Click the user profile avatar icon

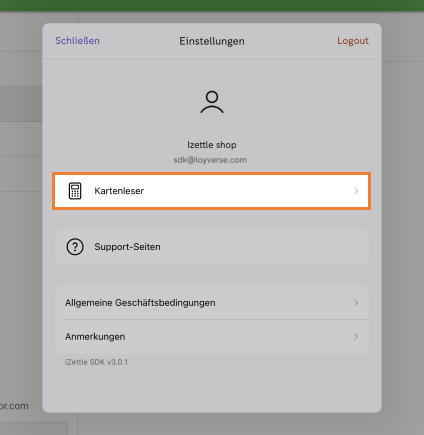pos(212,102)
